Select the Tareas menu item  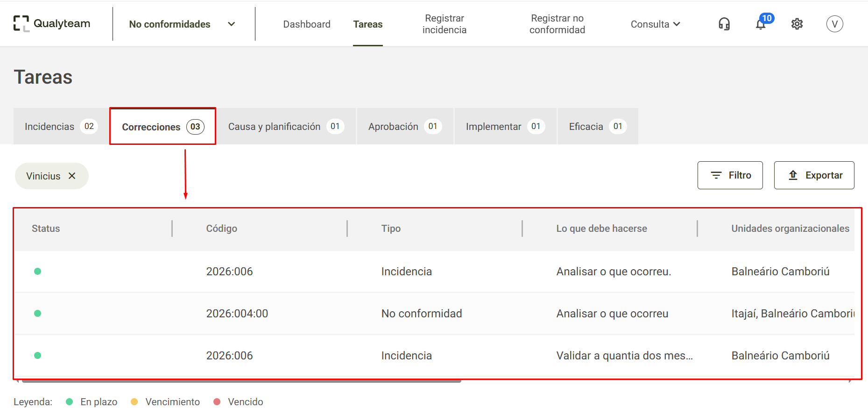click(368, 24)
